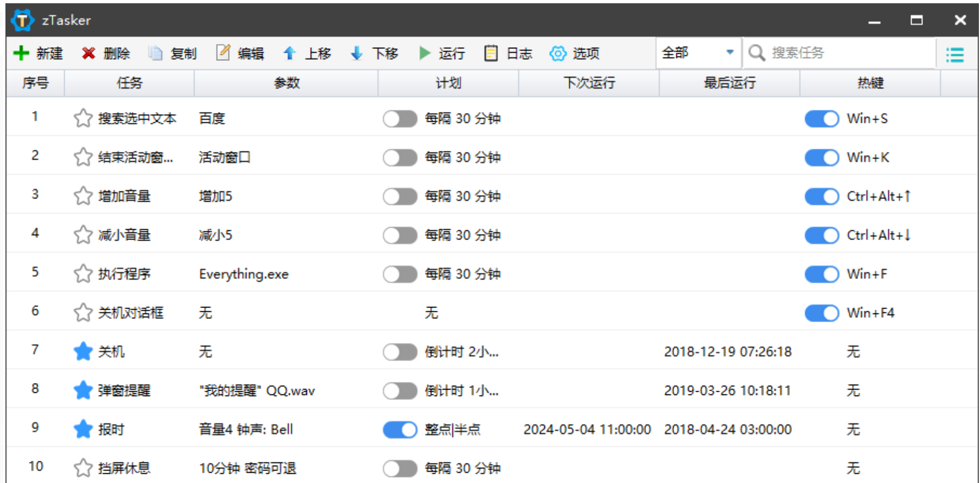Star the 执行程序 task

[x=83, y=274]
